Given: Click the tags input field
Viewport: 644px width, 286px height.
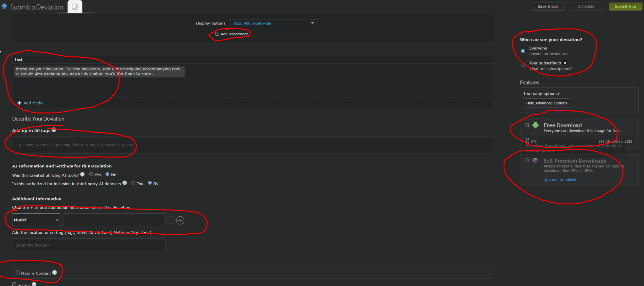Looking at the screenshot, I should 253,144.
